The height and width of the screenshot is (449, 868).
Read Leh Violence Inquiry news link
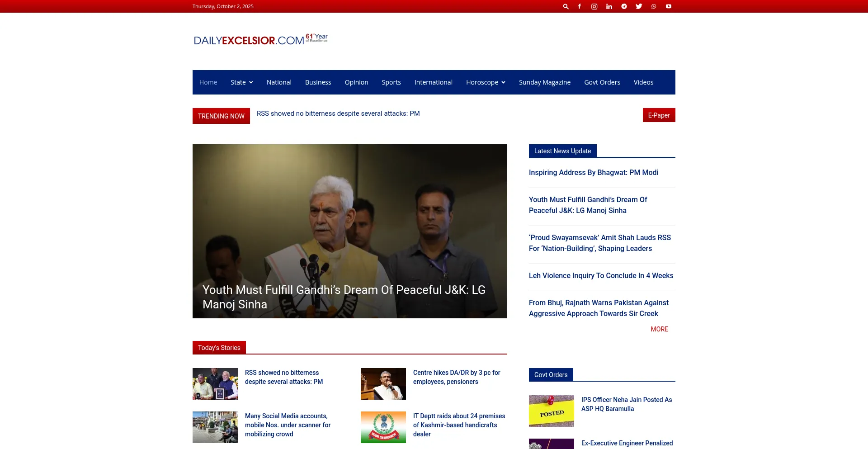coord(601,276)
